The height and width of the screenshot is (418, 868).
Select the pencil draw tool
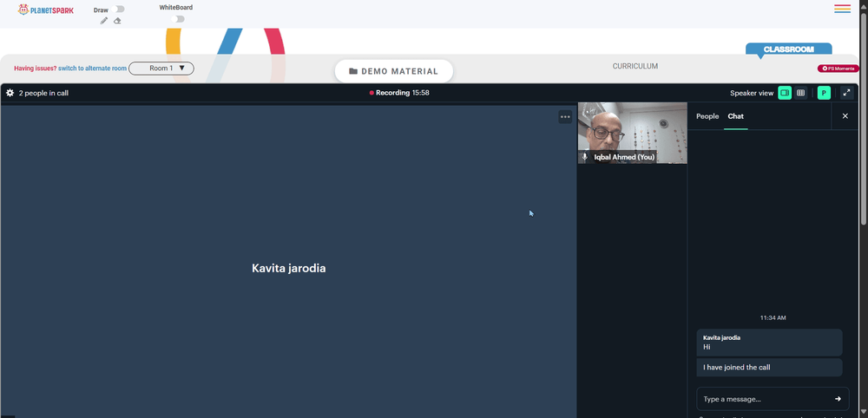tap(103, 21)
